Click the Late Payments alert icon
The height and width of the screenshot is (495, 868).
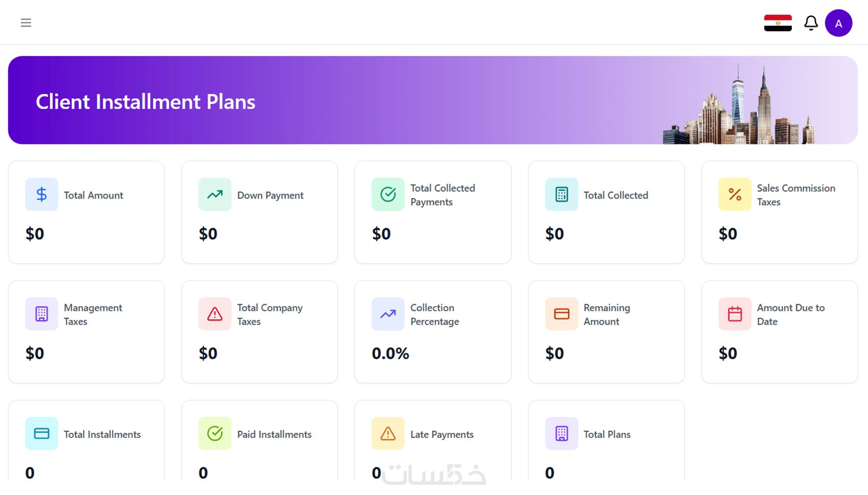pos(388,433)
